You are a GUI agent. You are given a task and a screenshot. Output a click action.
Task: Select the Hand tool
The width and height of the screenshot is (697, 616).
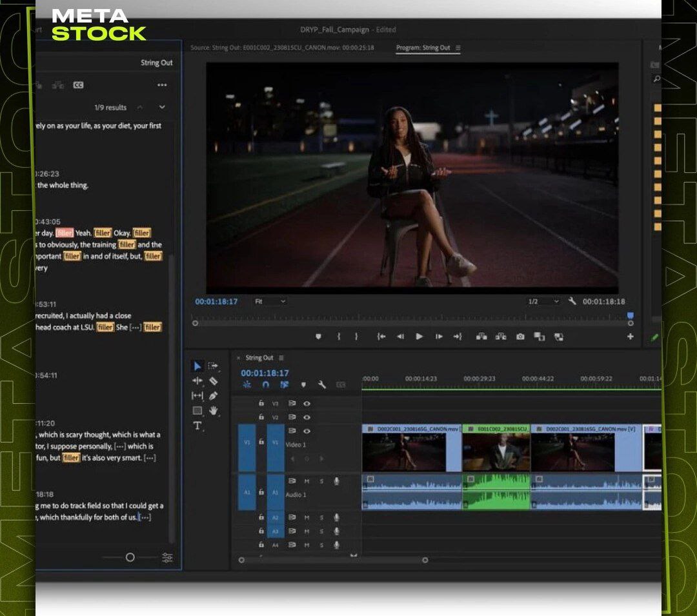pos(214,411)
